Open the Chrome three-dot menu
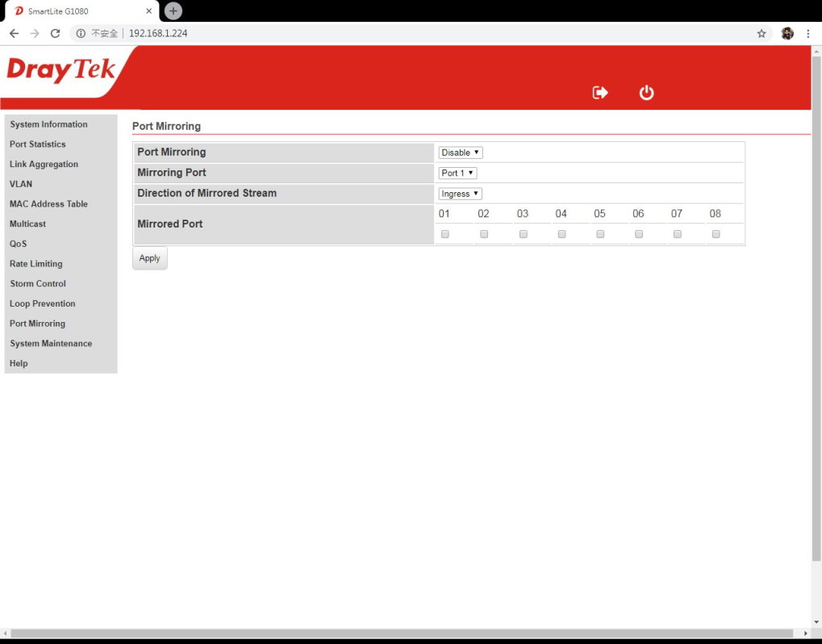Viewport: 822px width, 644px height. 807,33
